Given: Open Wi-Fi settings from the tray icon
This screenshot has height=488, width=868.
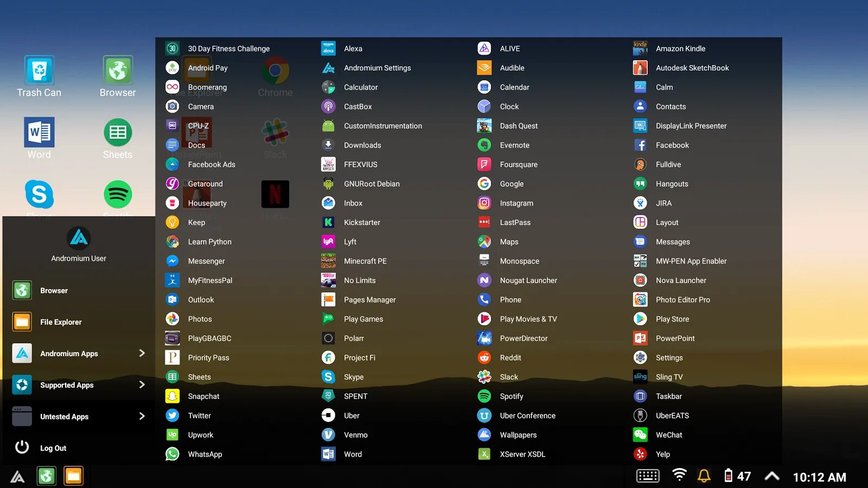Looking at the screenshot, I should point(679,475).
